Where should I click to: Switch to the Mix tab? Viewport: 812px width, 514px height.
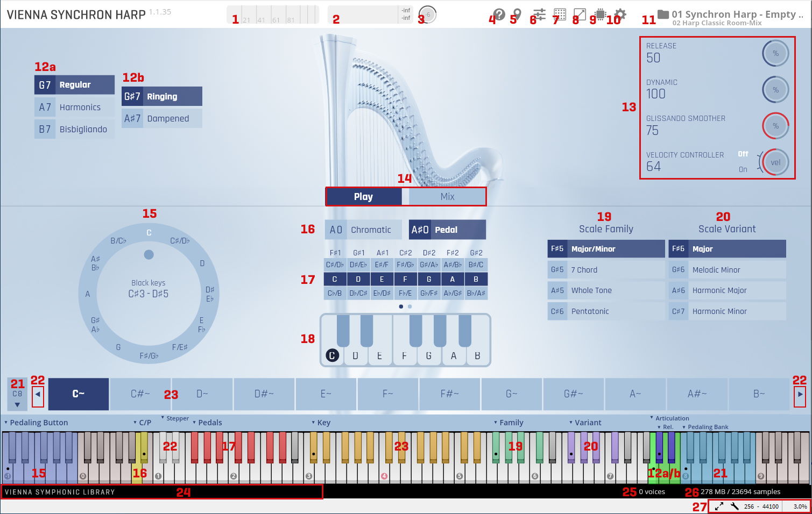pyautogui.click(x=447, y=197)
